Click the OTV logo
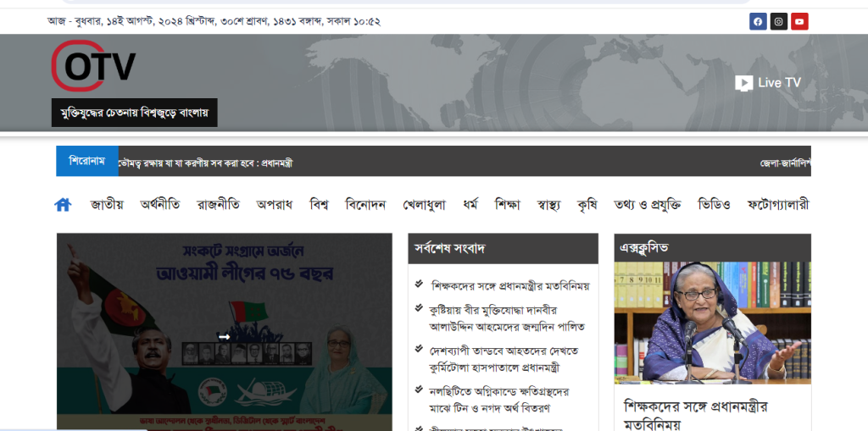Image resolution: width=868 pixels, height=431 pixels. tap(93, 67)
